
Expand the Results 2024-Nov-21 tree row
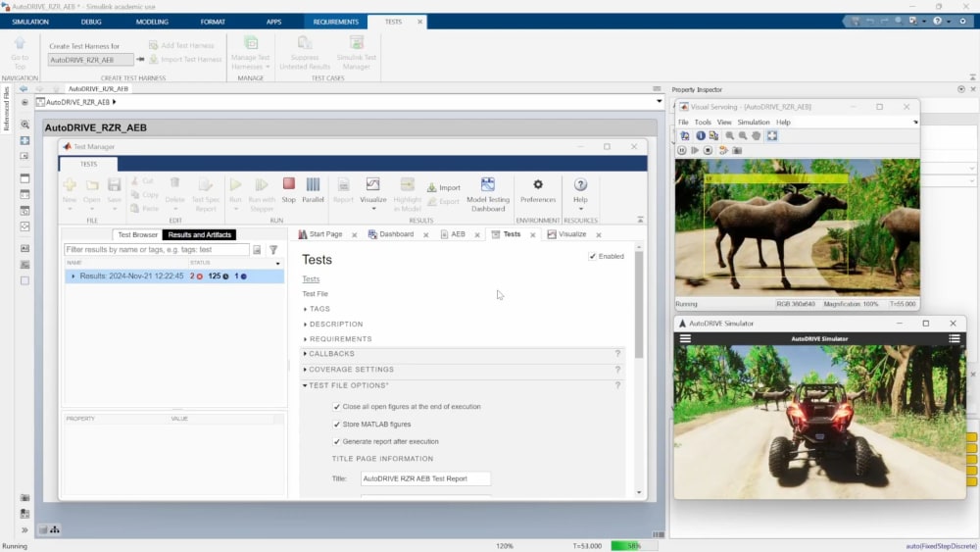[73, 276]
